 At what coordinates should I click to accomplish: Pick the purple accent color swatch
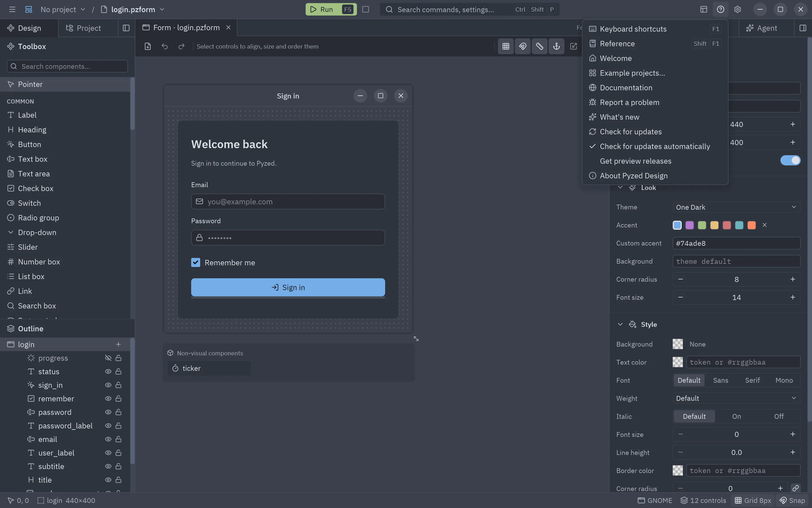[690, 225]
